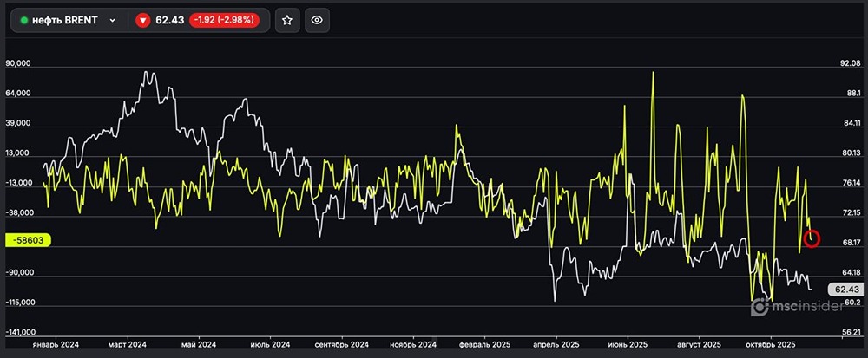Click the февраль 2025 date label
The image size is (868, 358).
484,344
